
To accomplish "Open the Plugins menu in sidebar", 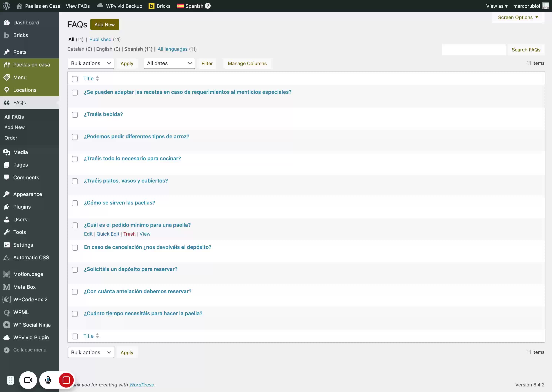I will click(22, 207).
